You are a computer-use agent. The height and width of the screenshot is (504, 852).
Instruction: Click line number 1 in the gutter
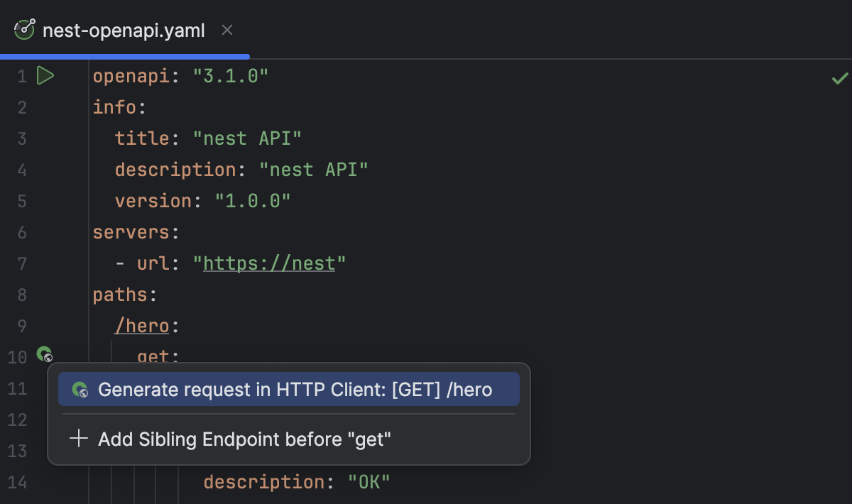tap(21, 75)
